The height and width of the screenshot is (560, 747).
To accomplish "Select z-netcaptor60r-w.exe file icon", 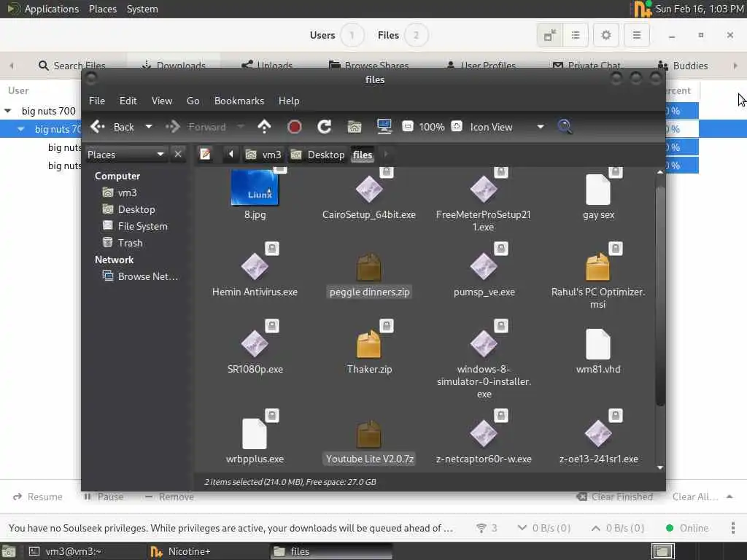I will 484,434.
